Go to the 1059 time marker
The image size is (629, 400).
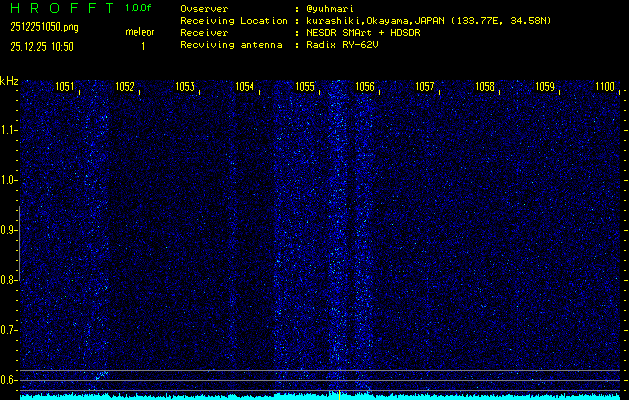(545, 87)
